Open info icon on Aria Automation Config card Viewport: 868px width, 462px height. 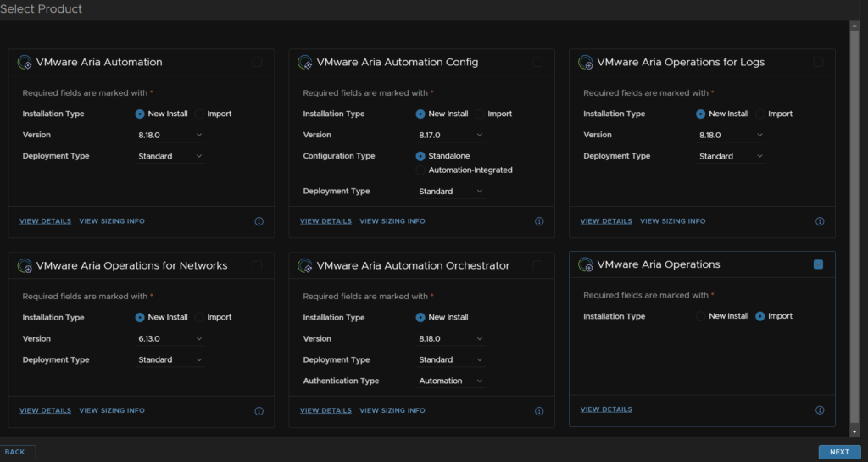coord(539,221)
